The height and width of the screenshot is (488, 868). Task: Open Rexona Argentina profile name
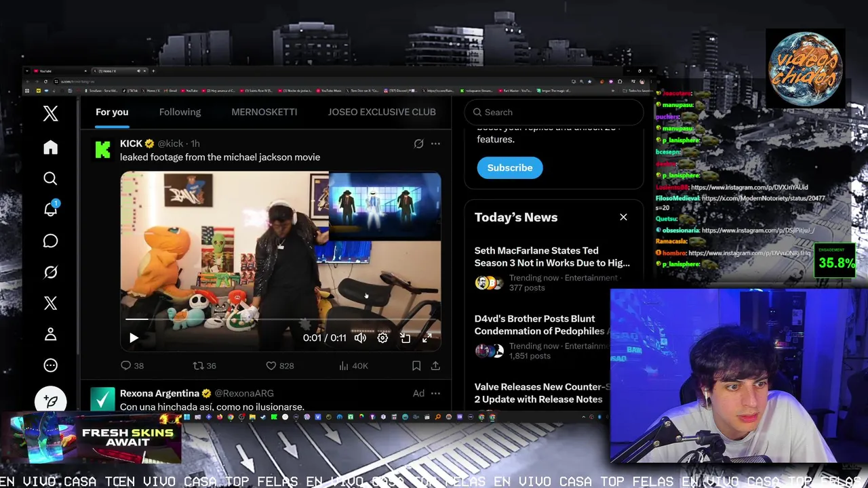[x=159, y=393]
